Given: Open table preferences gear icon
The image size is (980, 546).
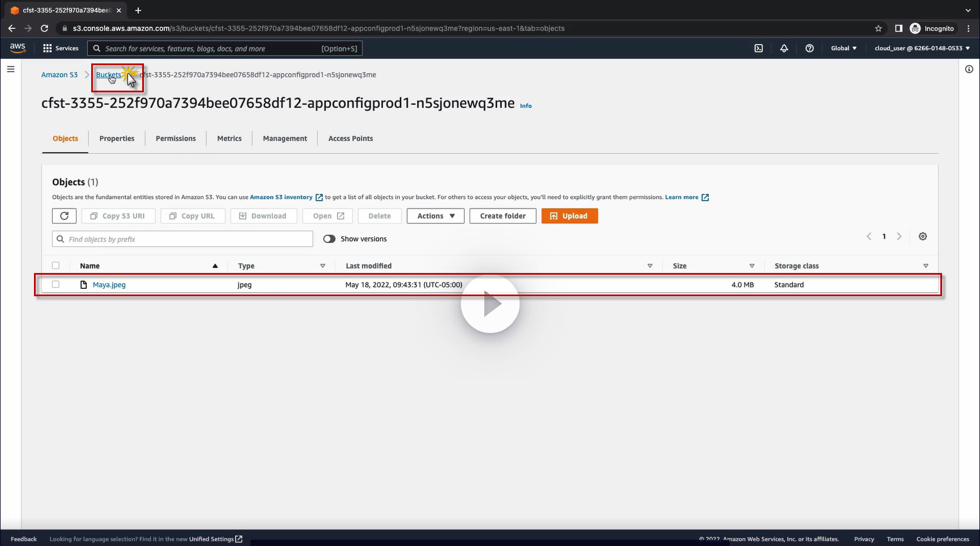Looking at the screenshot, I should coord(923,236).
